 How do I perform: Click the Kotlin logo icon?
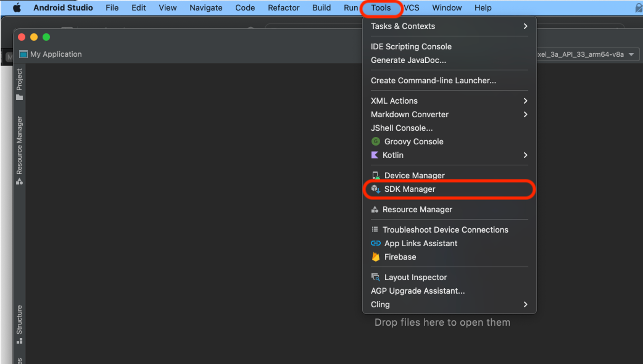(x=375, y=155)
